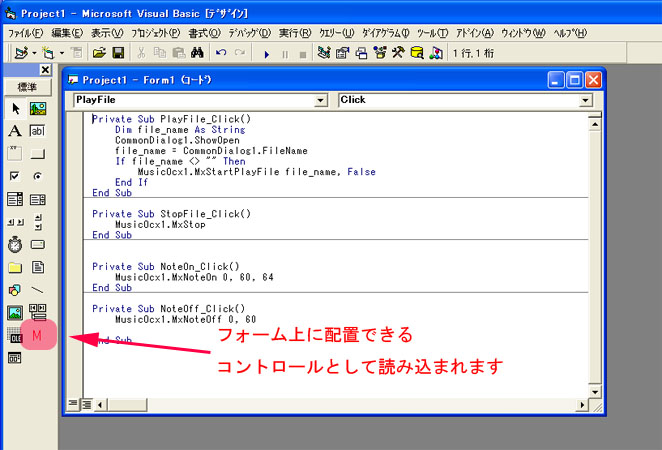Click the Open Project folder icon

point(99,53)
